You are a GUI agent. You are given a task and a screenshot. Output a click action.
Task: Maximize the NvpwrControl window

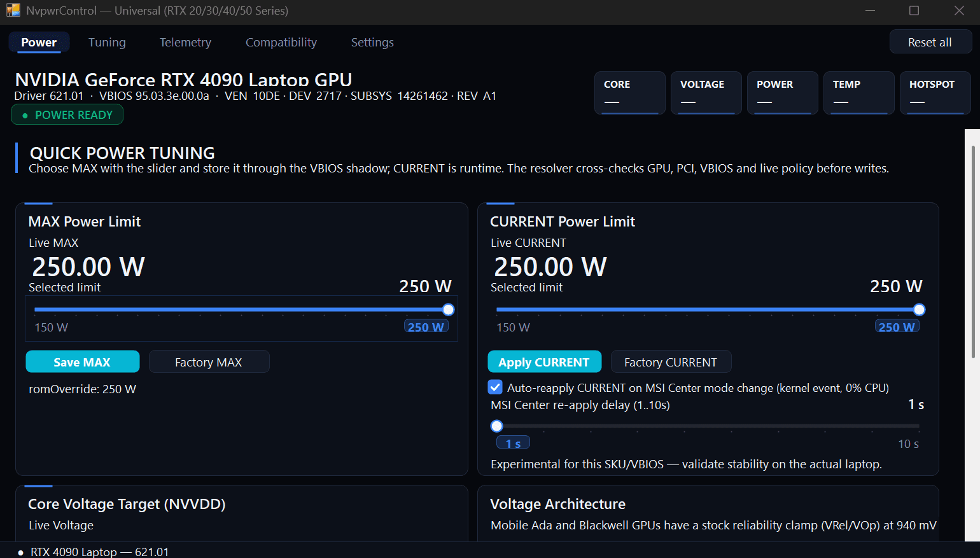pos(914,11)
